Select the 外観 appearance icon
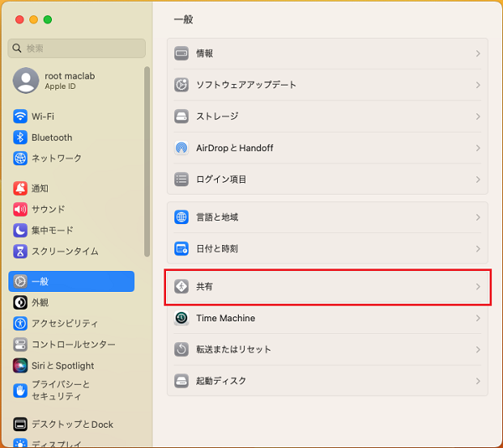This screenshot has height=448, width=503. [x=20, y=302]
